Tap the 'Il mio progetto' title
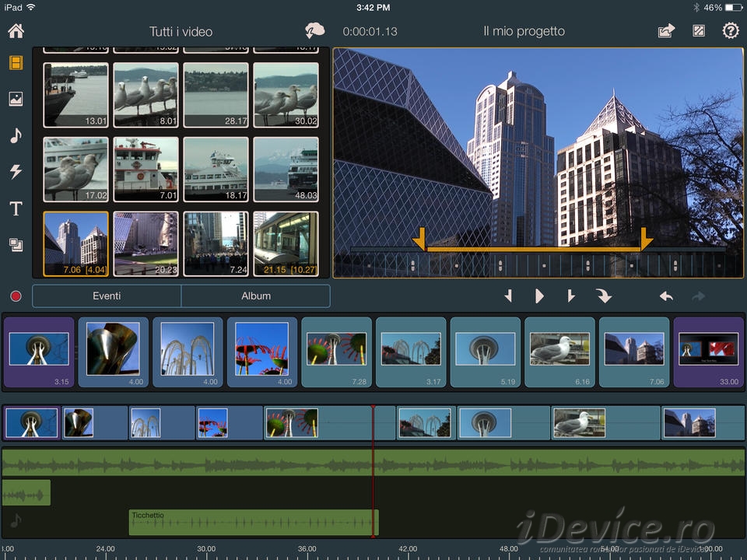The height and width of the screenshot is (560, 747). 524,31
